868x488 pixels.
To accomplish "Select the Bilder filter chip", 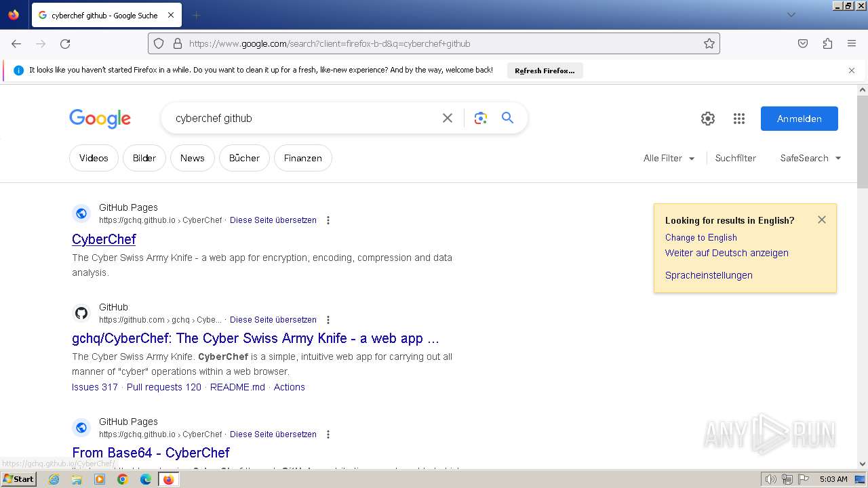I will [144, 158].
